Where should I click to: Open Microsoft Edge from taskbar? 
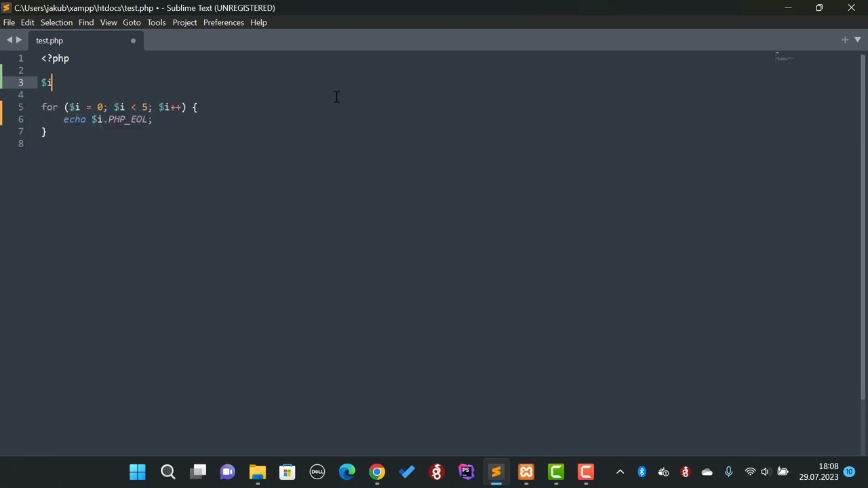pyautogui.click(x=347, y=472)
